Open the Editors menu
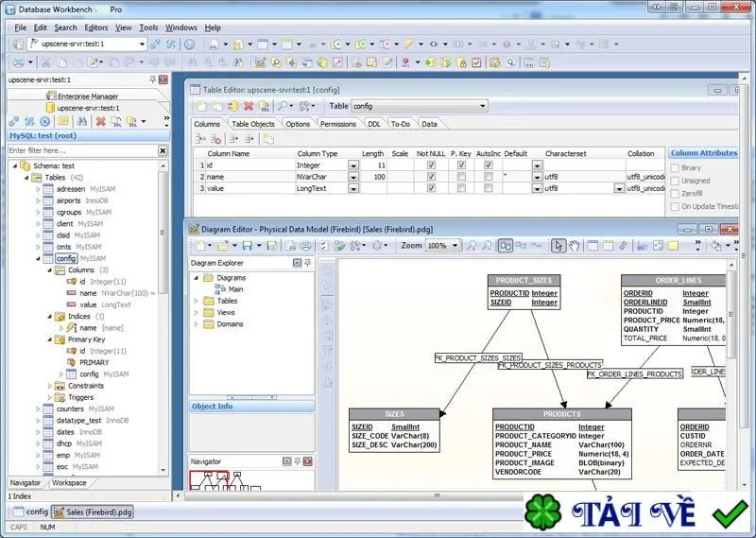The image size is (756, 538). [x=96, y=27]
